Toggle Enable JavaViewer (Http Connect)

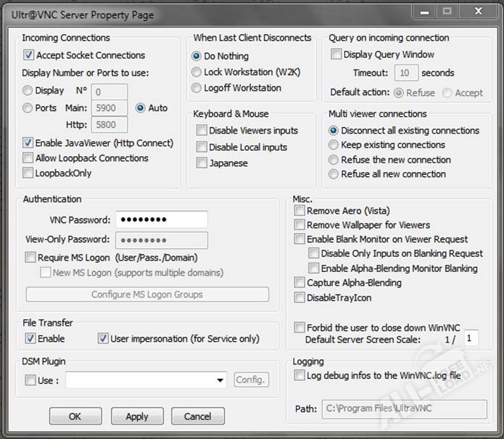tap(29, 143)
